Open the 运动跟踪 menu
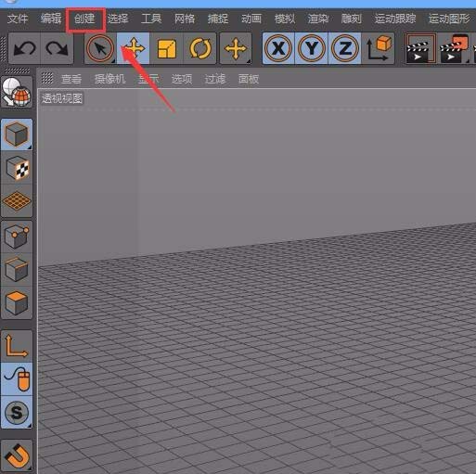Screen dimensions: 476x474 click(x=395, y=19)
